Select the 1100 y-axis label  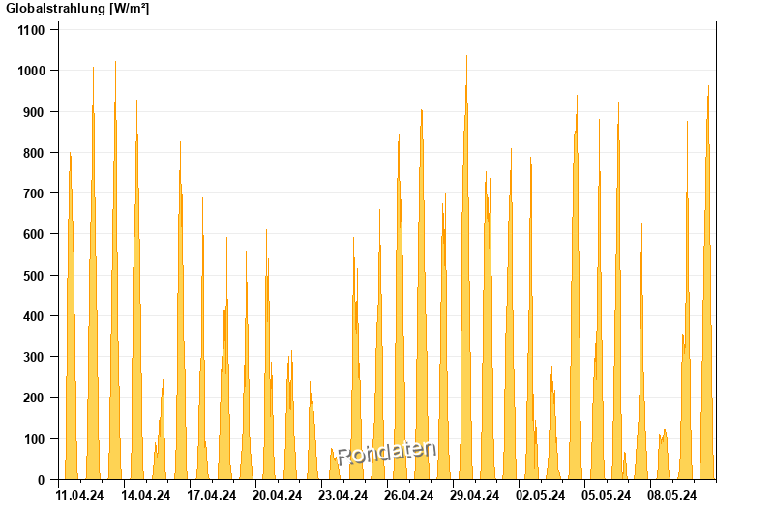[31, 30]
